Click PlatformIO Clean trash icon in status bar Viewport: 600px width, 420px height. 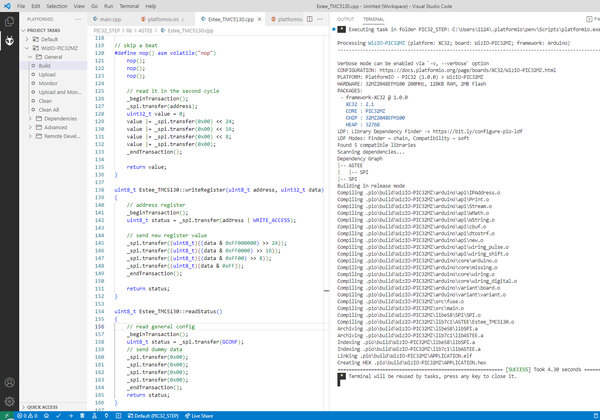click(x=82, y=416)
